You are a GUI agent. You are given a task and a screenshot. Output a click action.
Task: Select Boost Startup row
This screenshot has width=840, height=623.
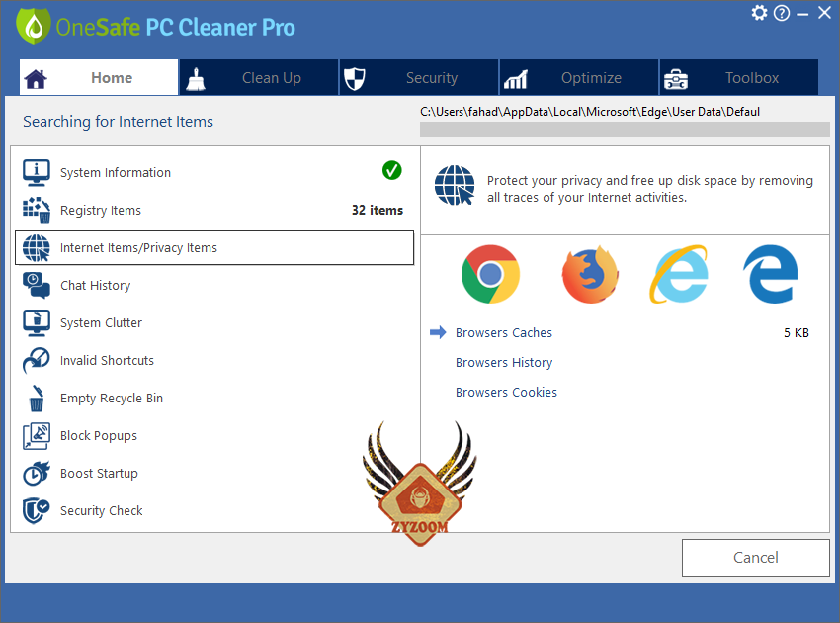[214, 474]
